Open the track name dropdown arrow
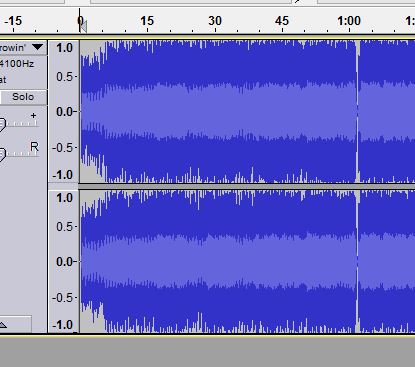This screenshot has height=367, width=415. click(x=38, y=47)
